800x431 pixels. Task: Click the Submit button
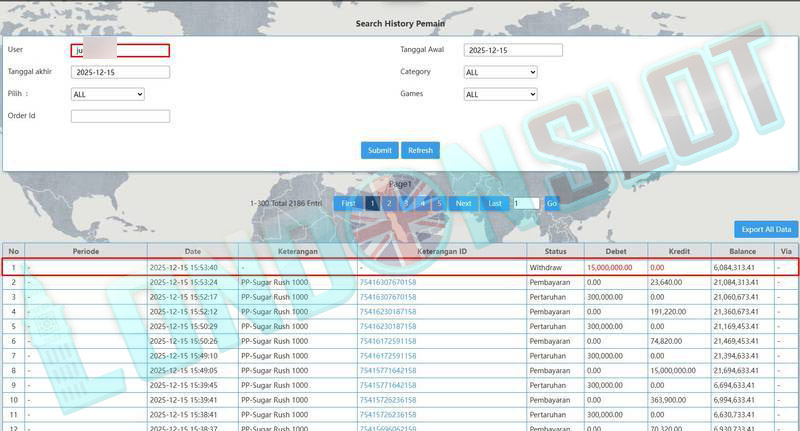[x=379, y=150]
